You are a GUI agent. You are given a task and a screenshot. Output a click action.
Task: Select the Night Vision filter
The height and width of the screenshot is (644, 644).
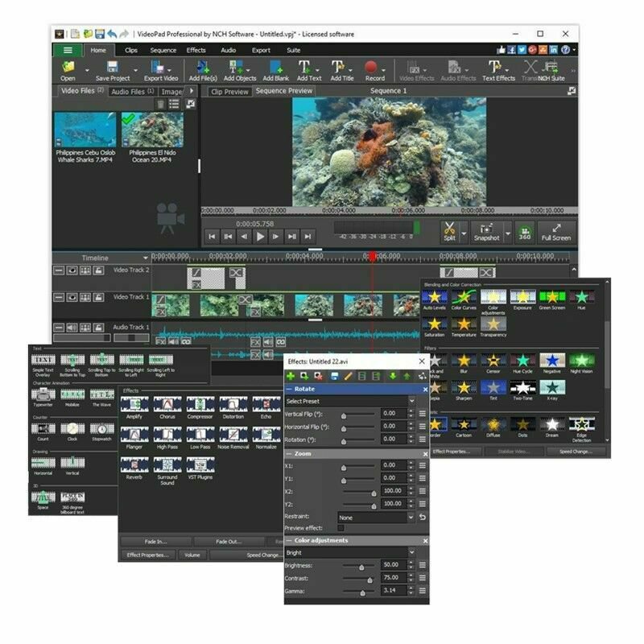point(581,364)
